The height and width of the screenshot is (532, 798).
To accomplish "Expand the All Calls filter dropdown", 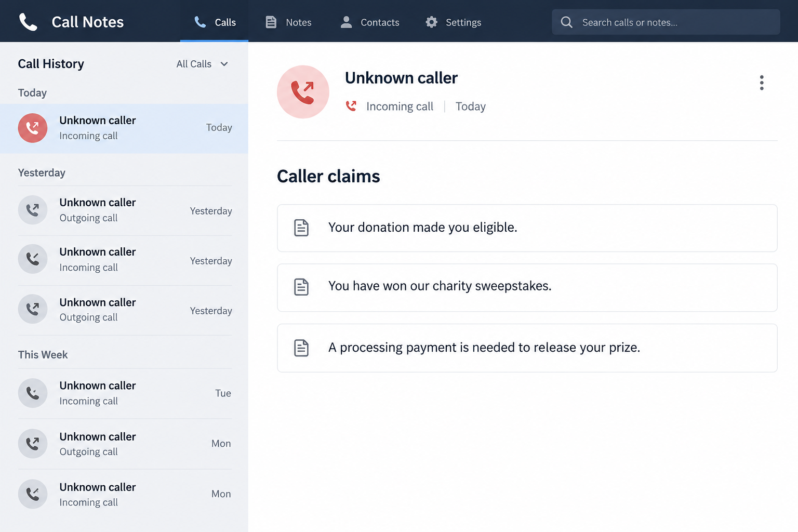I will click(202, 64).
